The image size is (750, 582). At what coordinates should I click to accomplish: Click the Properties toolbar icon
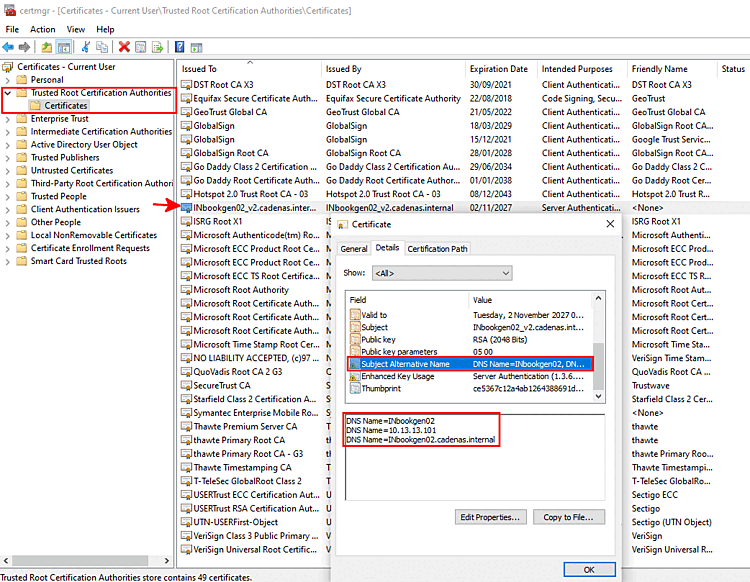point(141,47)
